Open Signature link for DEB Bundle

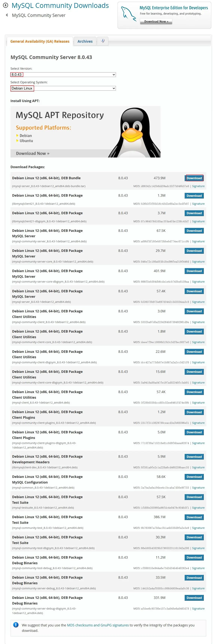(x=198, y=186)
